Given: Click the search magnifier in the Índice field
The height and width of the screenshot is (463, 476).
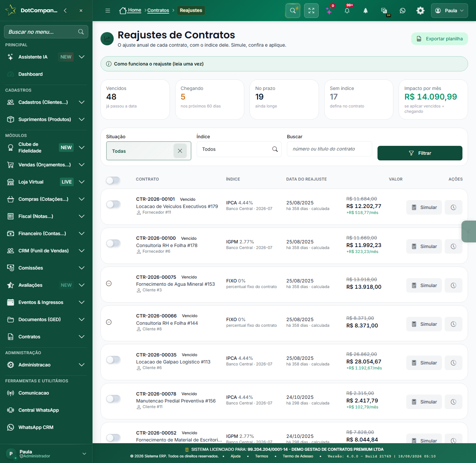Looking at the screenshot, I should (x=275, y=149).
